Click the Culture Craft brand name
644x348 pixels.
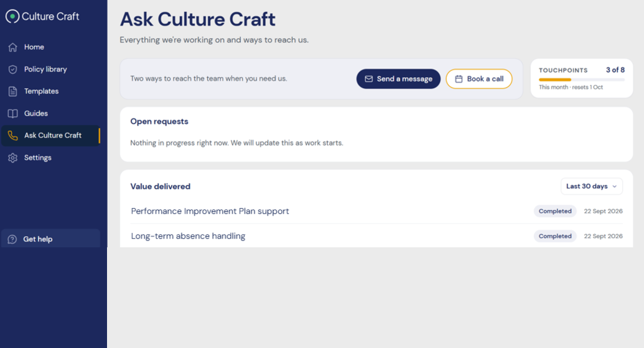tap(50, 16)
